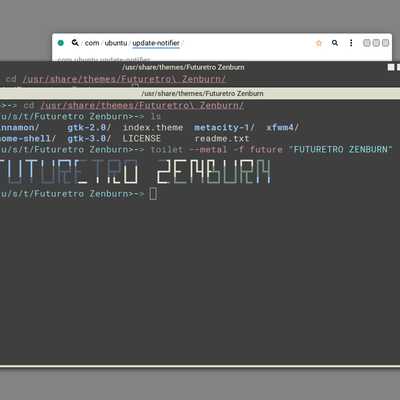
Task: Click the 'ls' command text
Action: tap(156, 116)
